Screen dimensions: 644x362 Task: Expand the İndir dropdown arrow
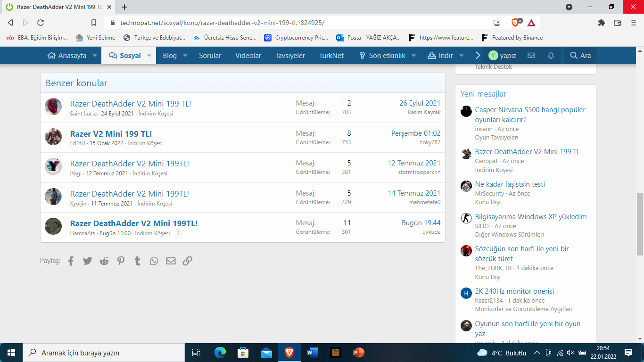click(x=461, y=55)
